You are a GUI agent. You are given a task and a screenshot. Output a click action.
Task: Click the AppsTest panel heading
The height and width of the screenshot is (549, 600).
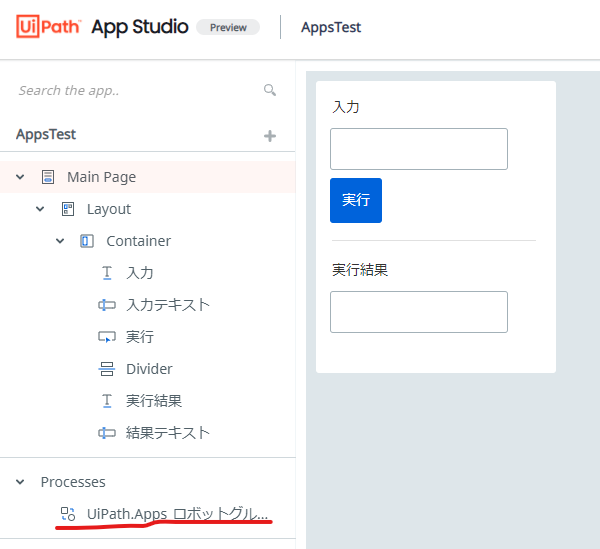pos(46,134)
